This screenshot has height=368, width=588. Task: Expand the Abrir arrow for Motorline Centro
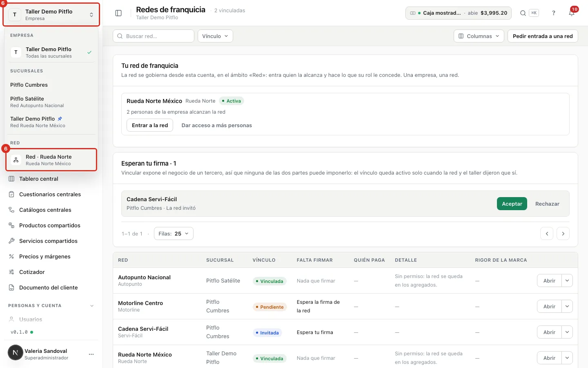click(x=567, y=306)
